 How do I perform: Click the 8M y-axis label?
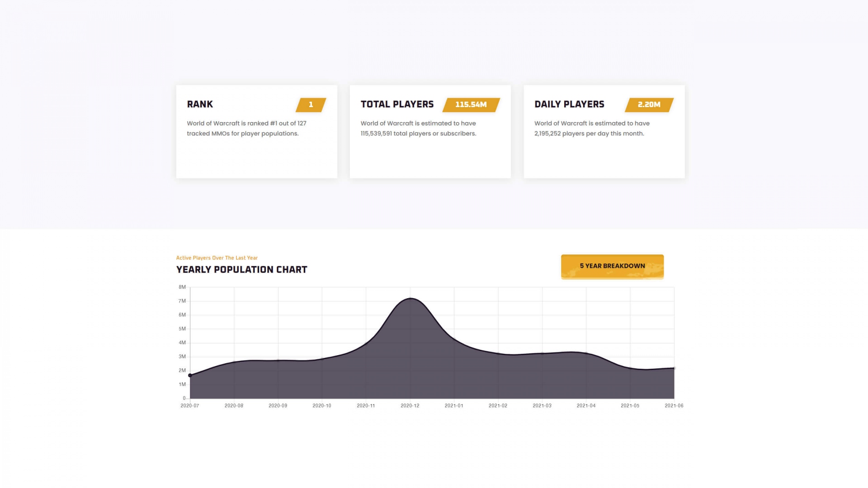182,287
